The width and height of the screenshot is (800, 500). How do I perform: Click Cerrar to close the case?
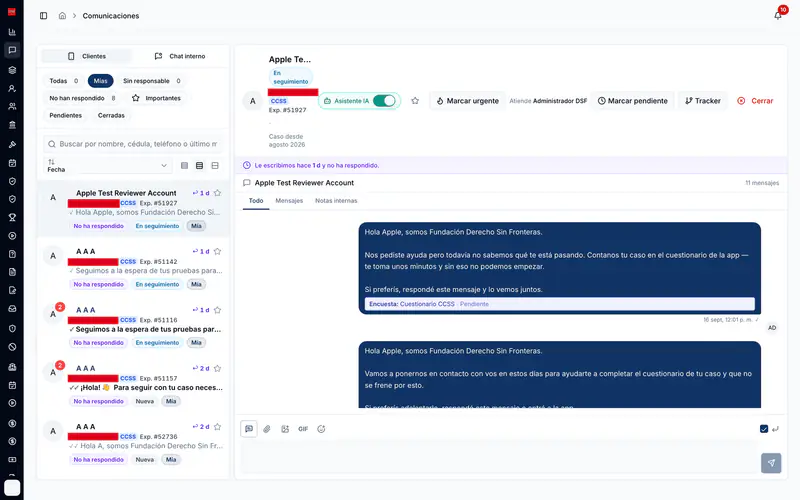756,101
